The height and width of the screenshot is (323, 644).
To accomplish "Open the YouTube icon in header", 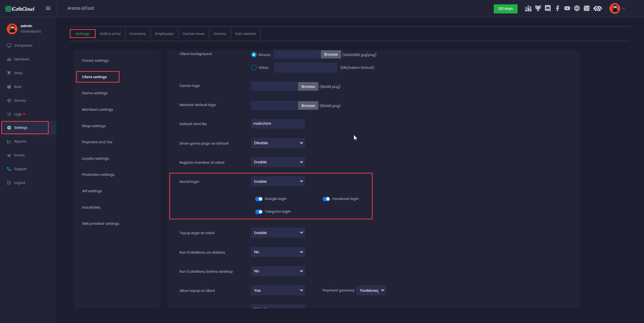I will (x=567, y=8).
